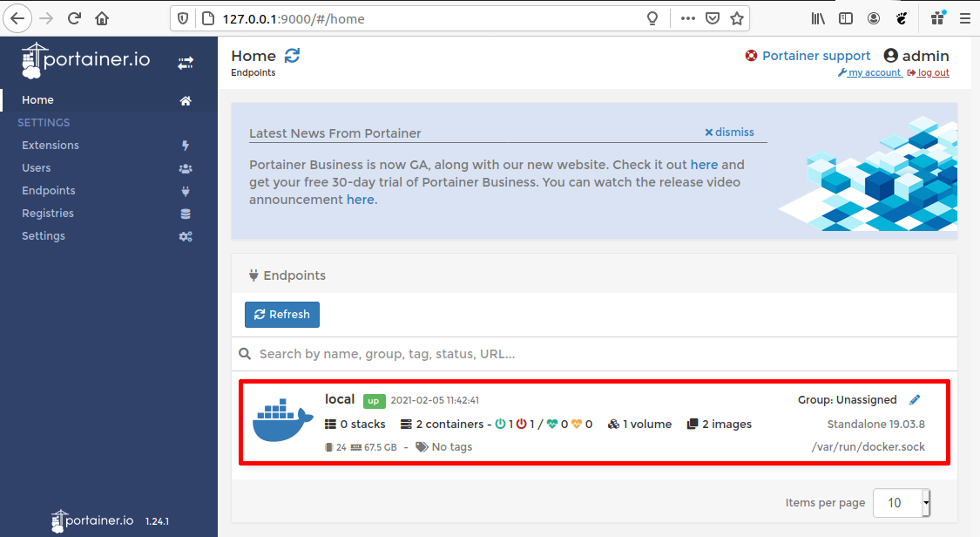Open Registries in the sidebar
This screenshot has width=980, height=537.
point(48,214)
